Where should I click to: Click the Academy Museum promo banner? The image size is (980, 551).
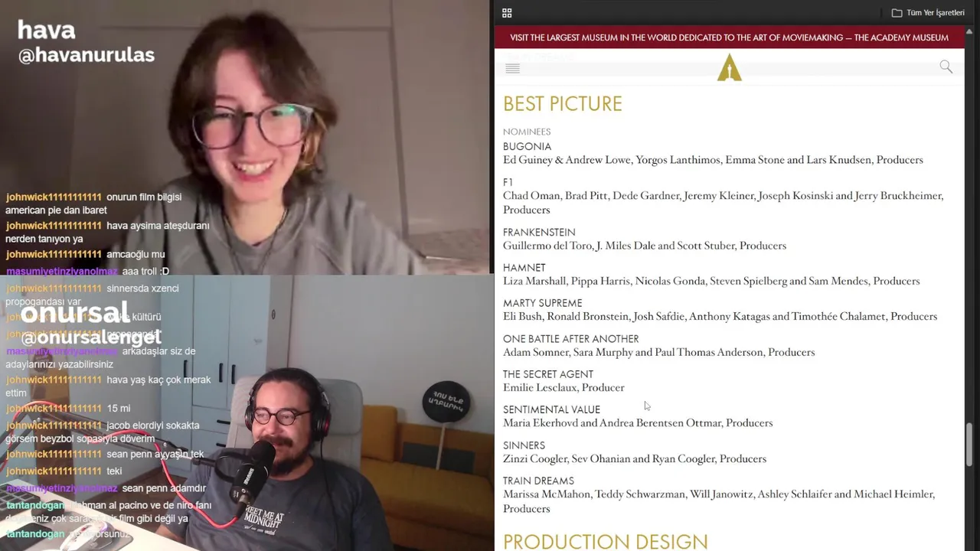click(x=729, y=37)
